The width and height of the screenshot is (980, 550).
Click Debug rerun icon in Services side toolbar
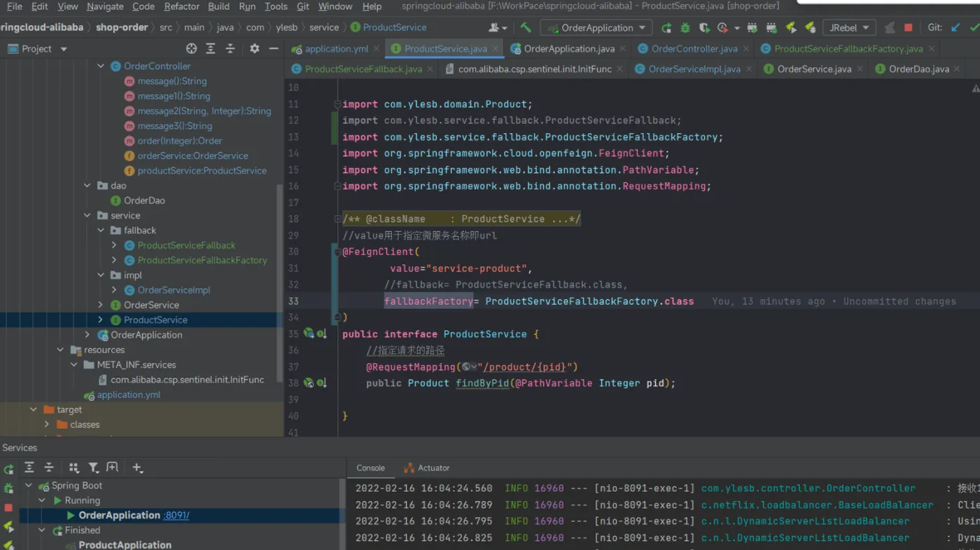(x=8, y=488)
